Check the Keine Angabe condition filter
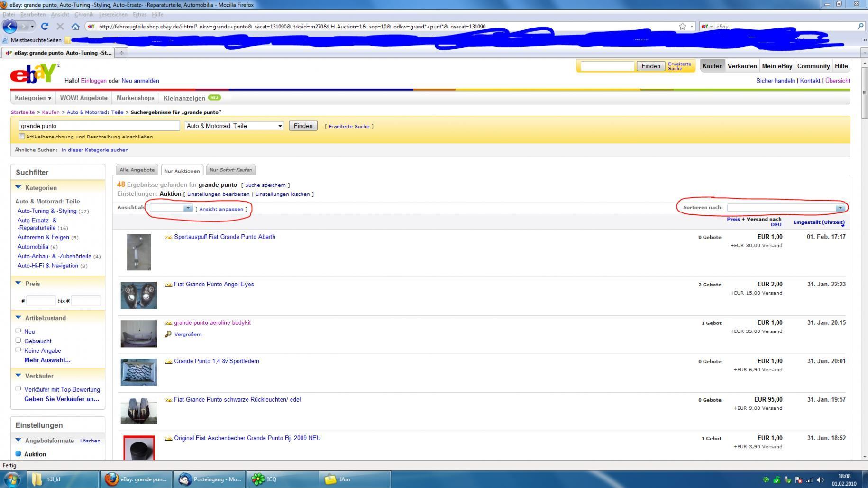The image size is (868, 488). click(x=18, y=350)
